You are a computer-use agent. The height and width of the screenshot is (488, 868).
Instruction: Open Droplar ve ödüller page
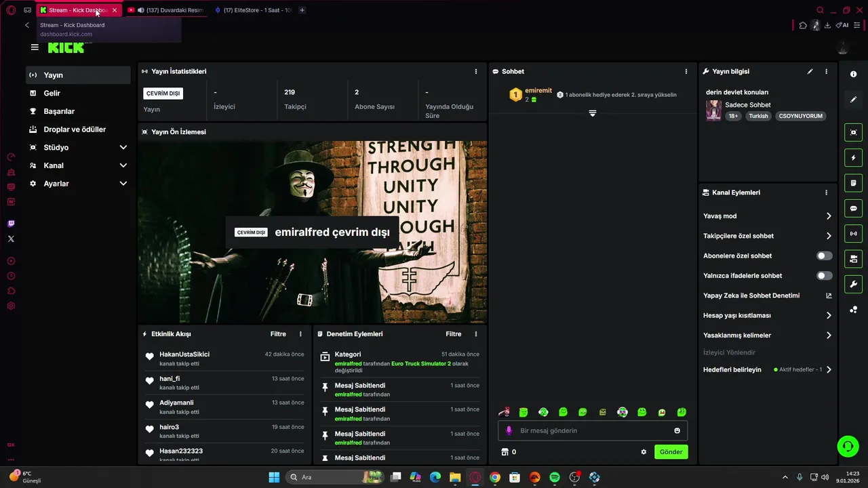coord(78,129)
